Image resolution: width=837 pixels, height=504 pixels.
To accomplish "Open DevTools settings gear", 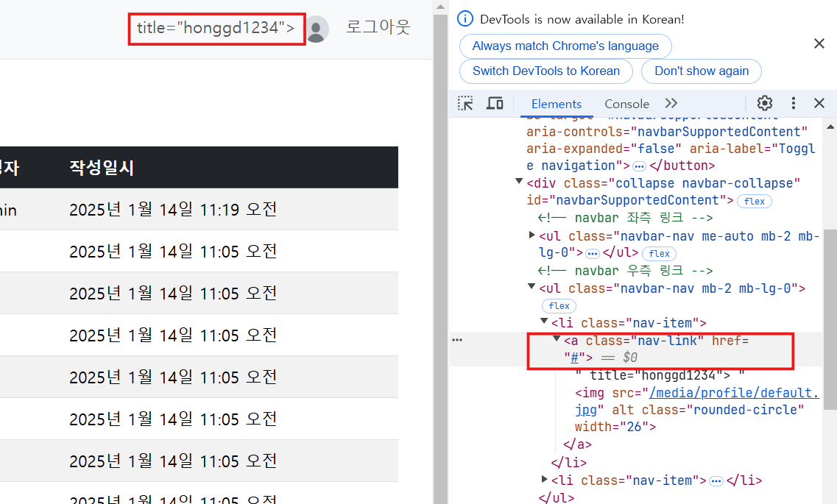I will [x=765, y=103].
